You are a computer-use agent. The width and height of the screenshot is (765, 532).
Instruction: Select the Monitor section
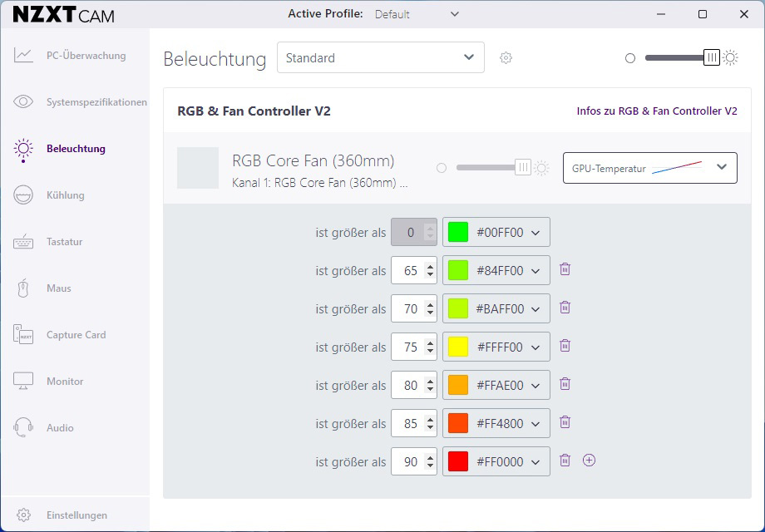[65, 382]
